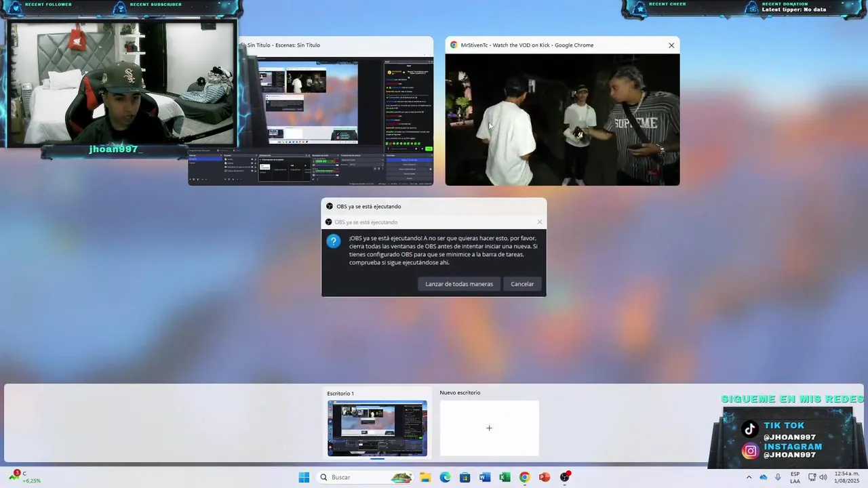Click the search highlight image in Buscar box

pyautogui.click(x=401, y=477)
